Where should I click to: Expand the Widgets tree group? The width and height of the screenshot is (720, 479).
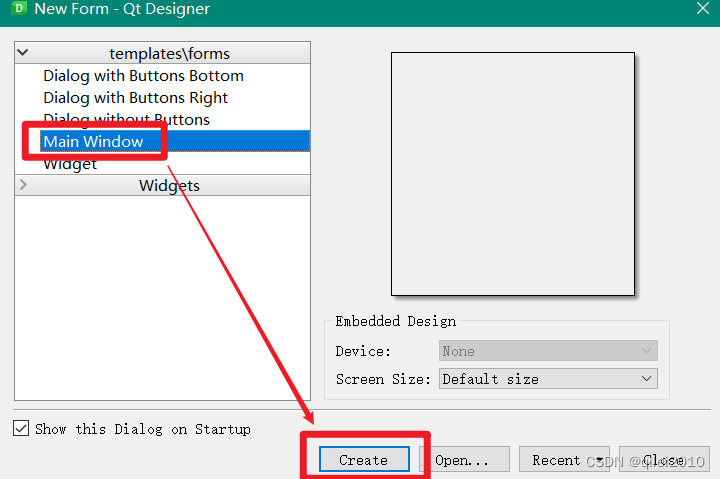tap(23, 185)
